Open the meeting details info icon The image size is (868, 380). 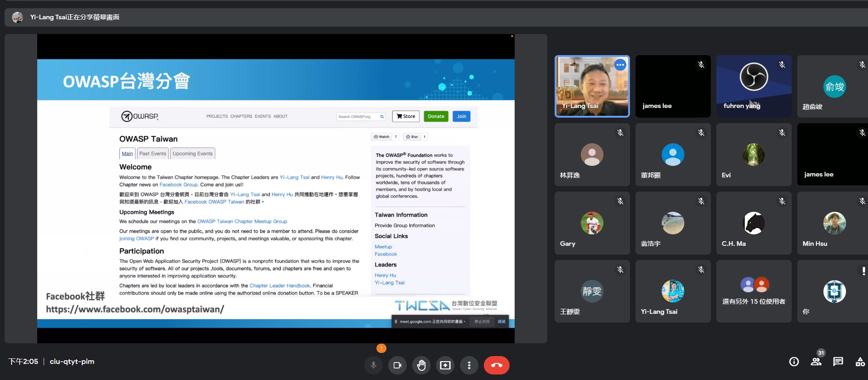point(794,362)
